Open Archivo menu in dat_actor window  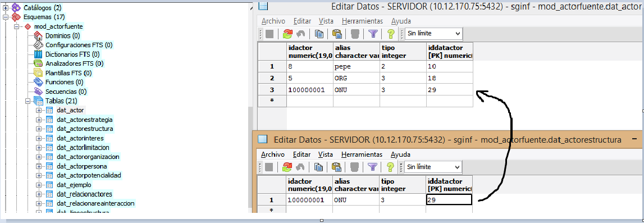(273, 21)
